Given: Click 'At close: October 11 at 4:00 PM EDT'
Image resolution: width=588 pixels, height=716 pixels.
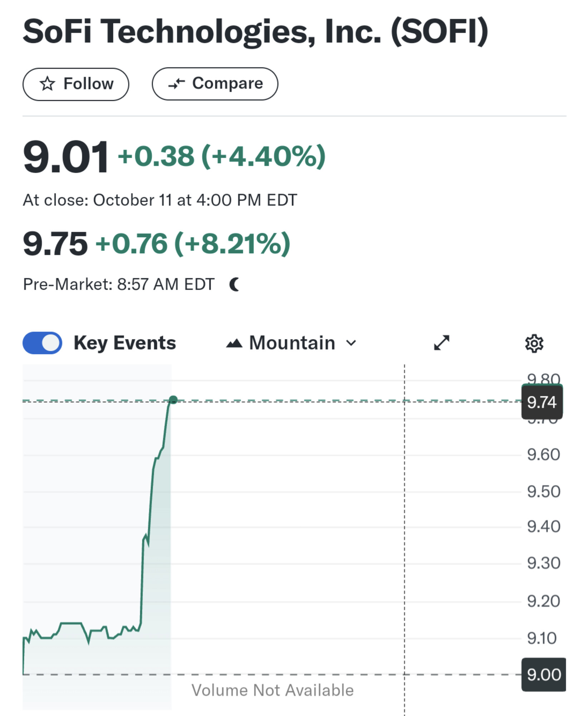Looking at the screenshot, I should pyautogui.click(x=160, y=200).
